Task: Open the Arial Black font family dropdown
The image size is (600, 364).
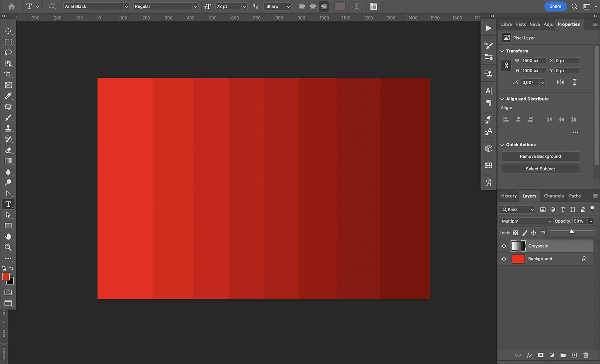Action: click(x=95, y=6)
